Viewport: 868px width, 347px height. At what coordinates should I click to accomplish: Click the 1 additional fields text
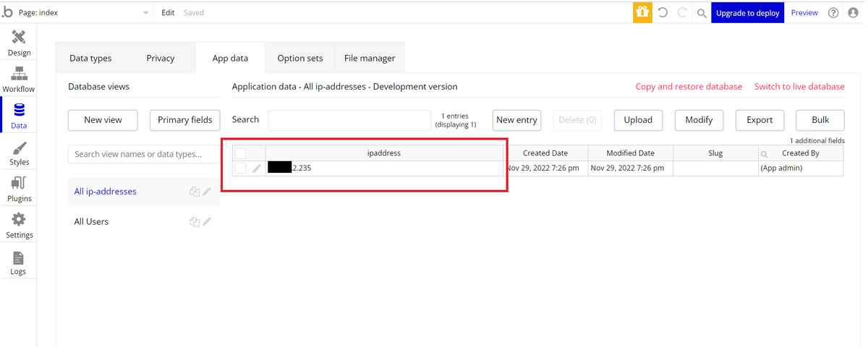(x=817, y=141)
